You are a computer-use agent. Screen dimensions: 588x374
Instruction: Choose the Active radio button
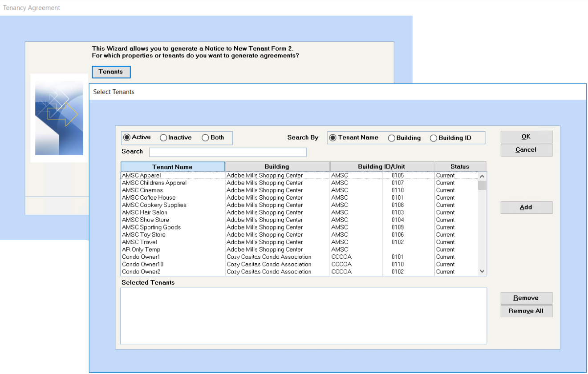pos(127,137)
